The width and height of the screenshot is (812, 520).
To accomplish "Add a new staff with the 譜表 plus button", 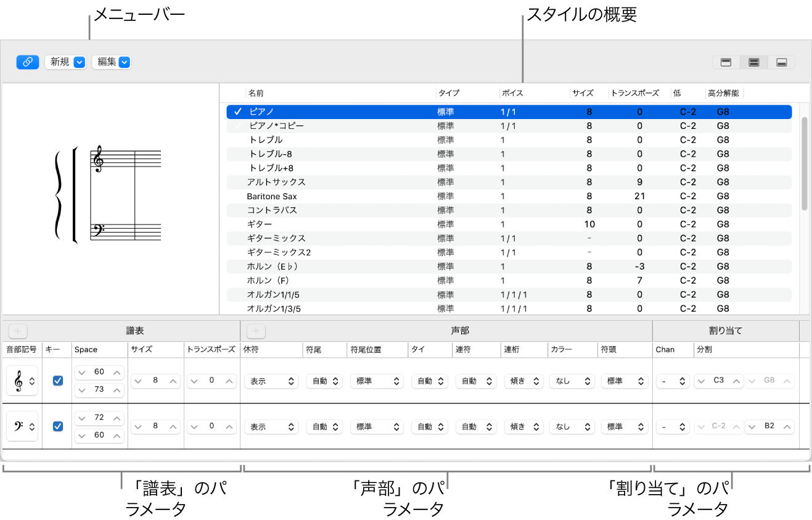I will click(17, 331).
